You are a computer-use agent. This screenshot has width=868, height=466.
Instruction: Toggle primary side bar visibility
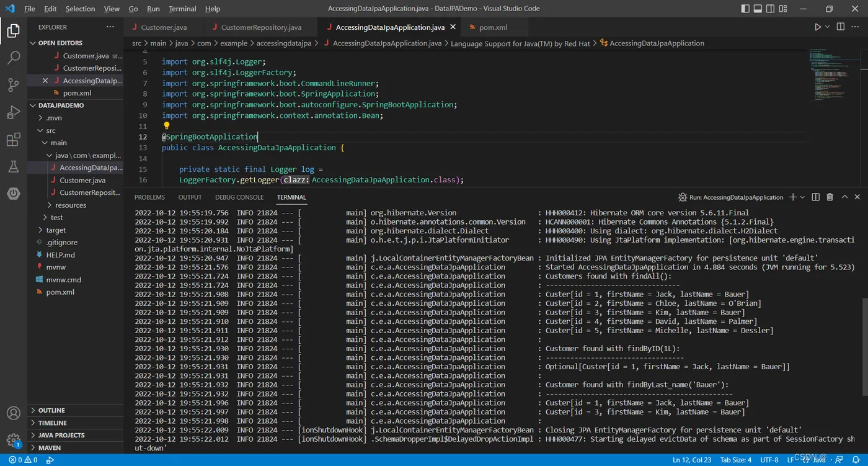[x=746, y=9]
